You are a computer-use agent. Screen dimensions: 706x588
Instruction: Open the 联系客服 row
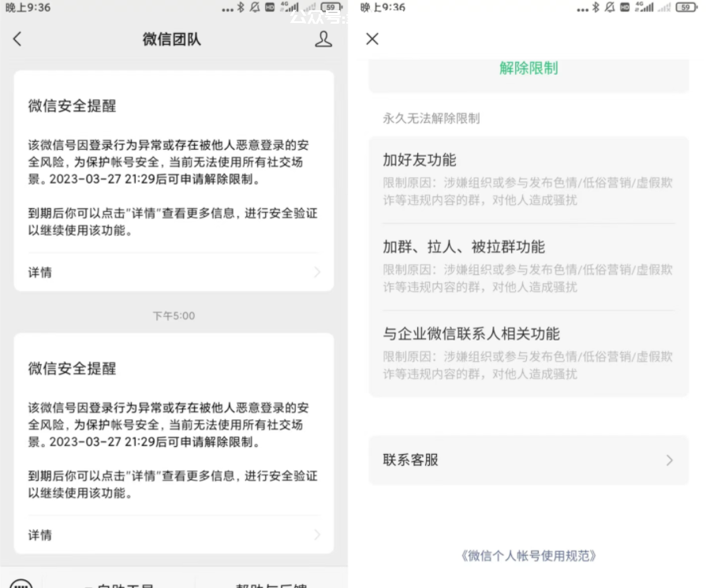point(529,460)
